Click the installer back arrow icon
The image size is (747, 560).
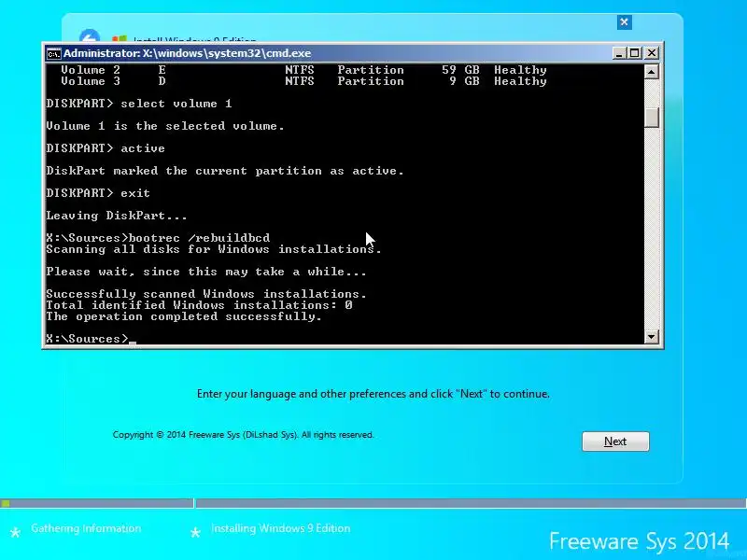90,36
